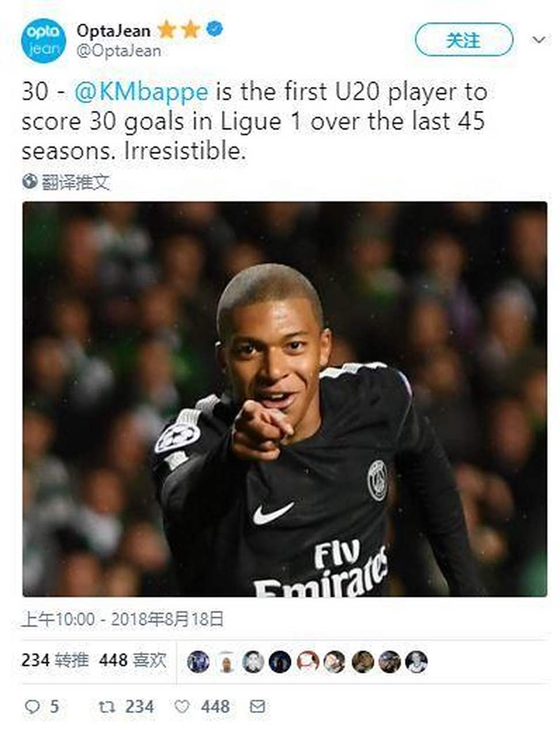Click the retweet arrows icon
This screenshot has width=560, height=738.
[x=106, y=706]
